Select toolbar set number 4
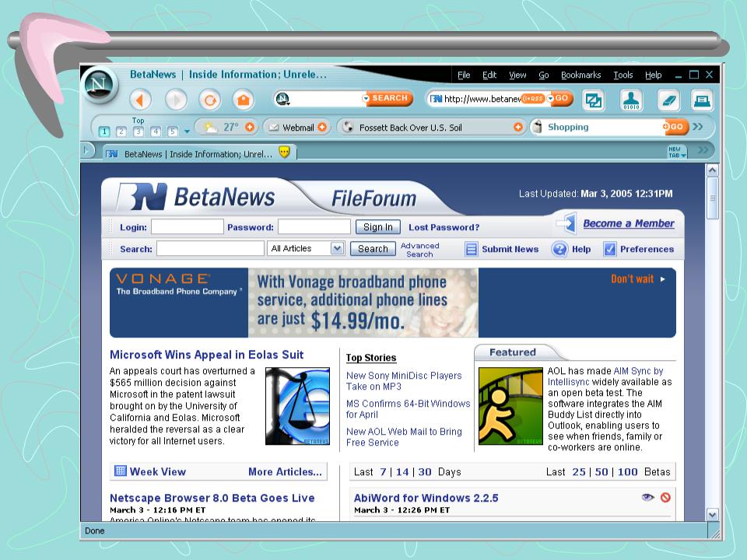 click(156, 131)
